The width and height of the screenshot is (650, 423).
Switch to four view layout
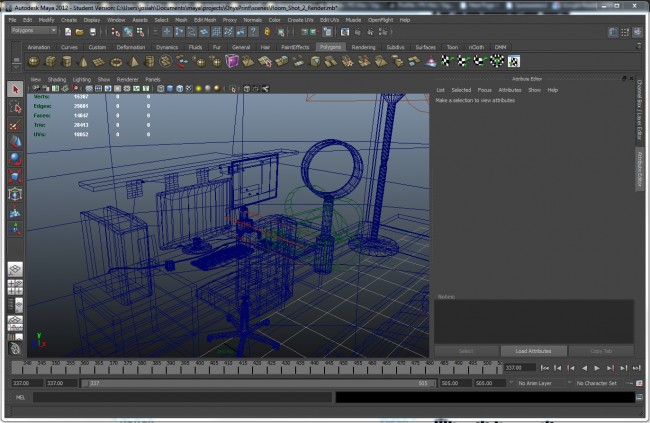pos(15,287)
